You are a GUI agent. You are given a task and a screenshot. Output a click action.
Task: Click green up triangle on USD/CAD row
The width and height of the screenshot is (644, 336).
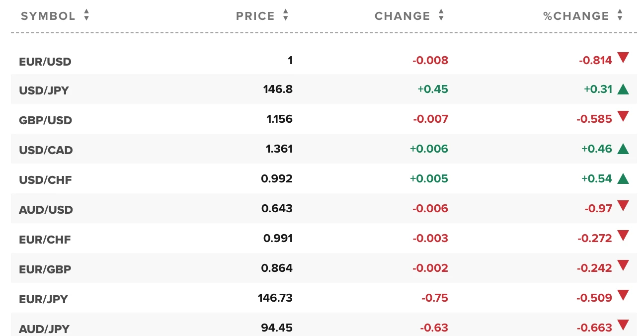pos(623,149)
